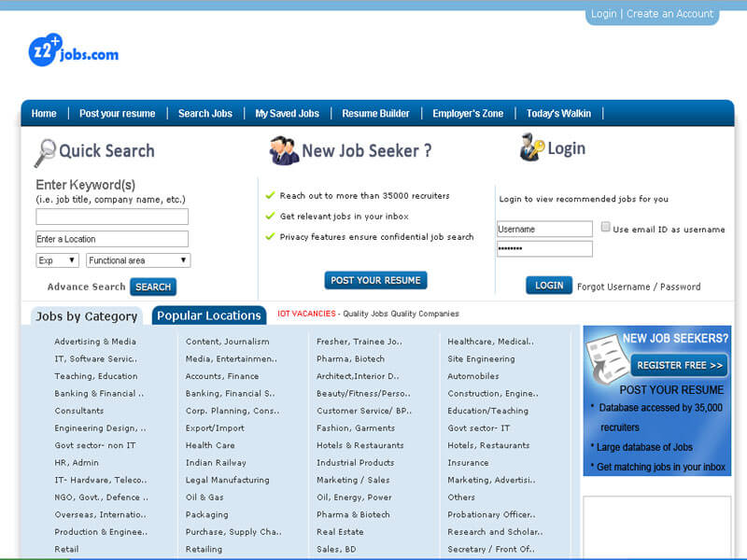Open Oil & Gas category
The height and width of the screenshot is (560, 747).
204,497
